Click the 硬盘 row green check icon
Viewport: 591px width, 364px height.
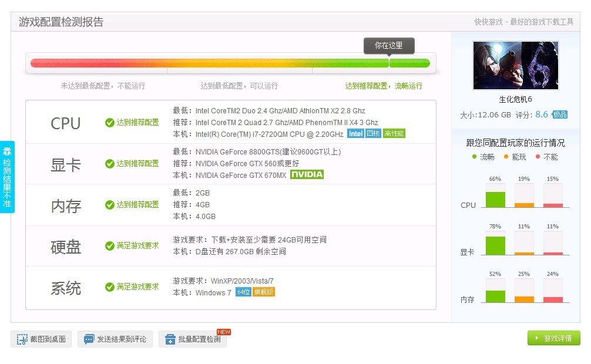point(110,246)
